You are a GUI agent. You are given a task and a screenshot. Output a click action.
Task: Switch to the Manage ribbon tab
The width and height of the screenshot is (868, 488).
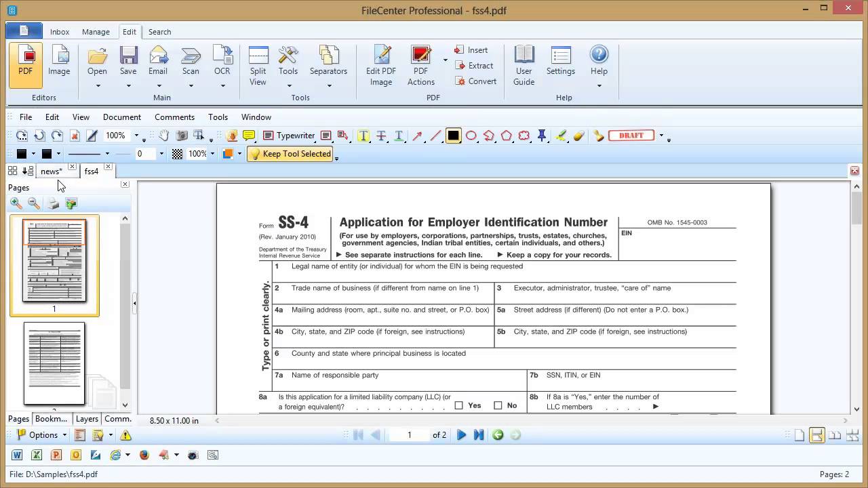tap(96, 32)
